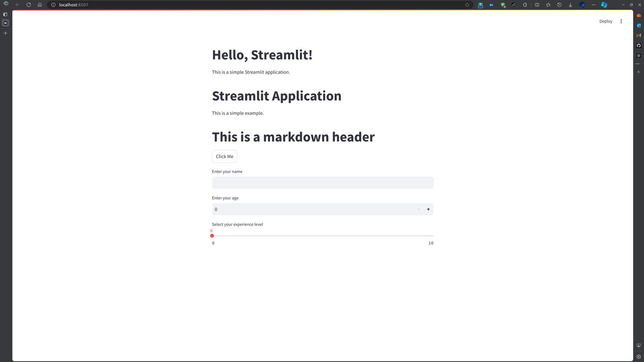Screen dimensions: 644x362
Task: Open Copilot from the browser toolbar
Action: [x=604, y=4]
